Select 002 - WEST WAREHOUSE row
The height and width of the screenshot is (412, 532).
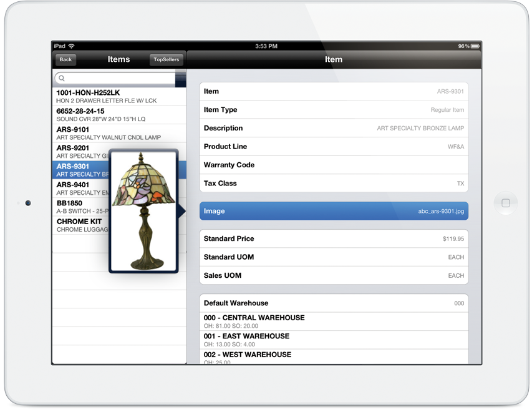click(334, 356)
